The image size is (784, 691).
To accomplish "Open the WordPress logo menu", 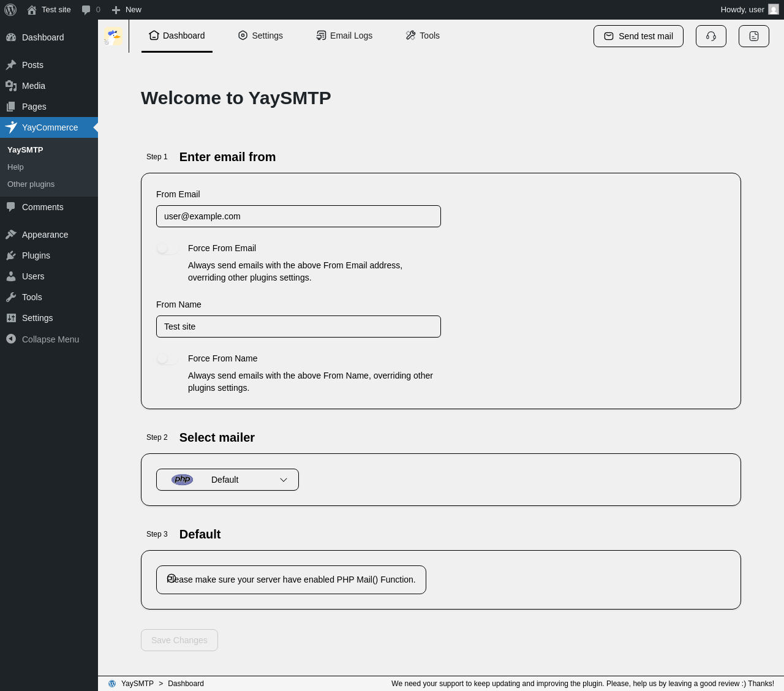I will [10, 10].
